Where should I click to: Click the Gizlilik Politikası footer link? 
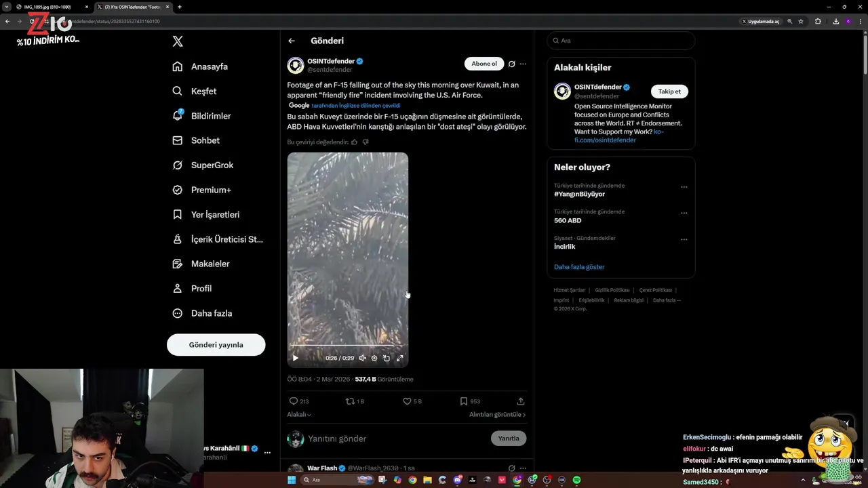pyautogui.click(x=612, y=290)
